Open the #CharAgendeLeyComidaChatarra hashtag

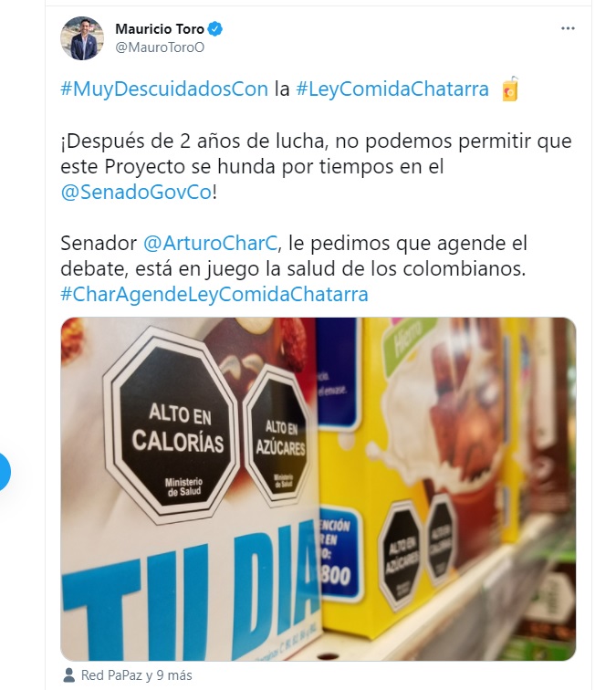coord(214,294)
